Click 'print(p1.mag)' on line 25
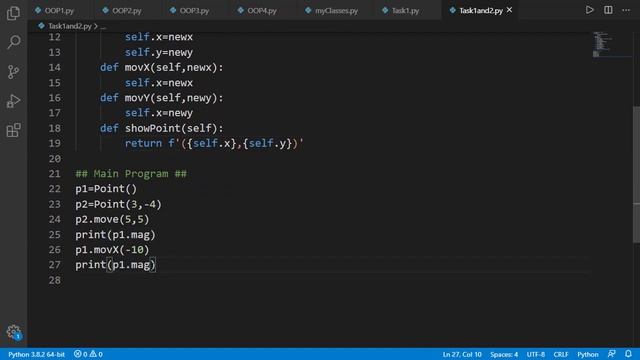The image size is (640, 360). coord(116,235)
